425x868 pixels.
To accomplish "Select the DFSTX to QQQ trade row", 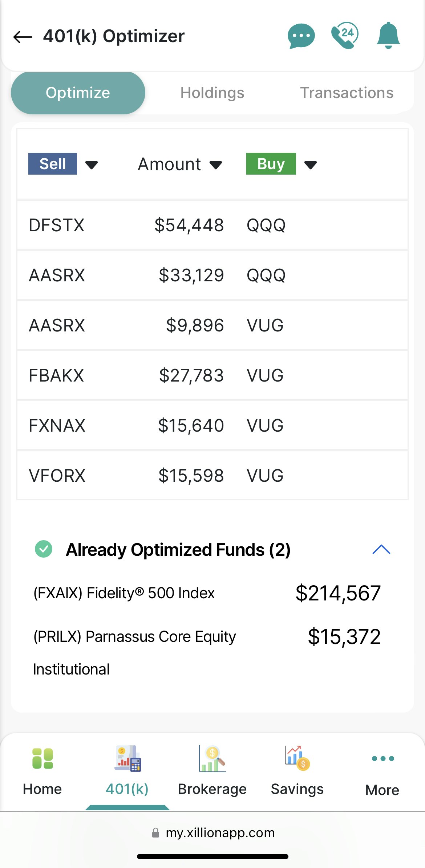I will click(212, 225).
